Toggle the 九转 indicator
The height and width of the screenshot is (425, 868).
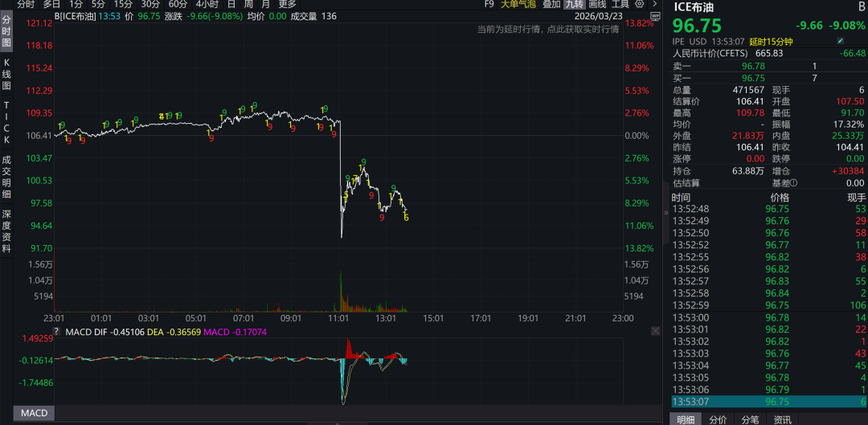point(574,4)
